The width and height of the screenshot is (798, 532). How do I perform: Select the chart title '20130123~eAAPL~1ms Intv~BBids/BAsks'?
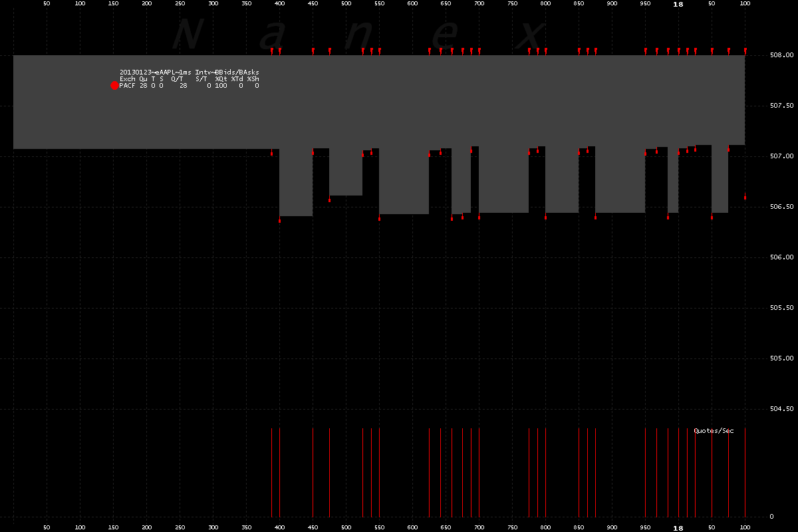point(190,72)
